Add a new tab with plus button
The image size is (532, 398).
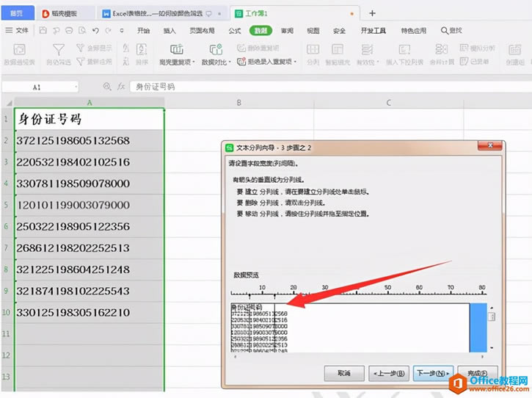372,13
